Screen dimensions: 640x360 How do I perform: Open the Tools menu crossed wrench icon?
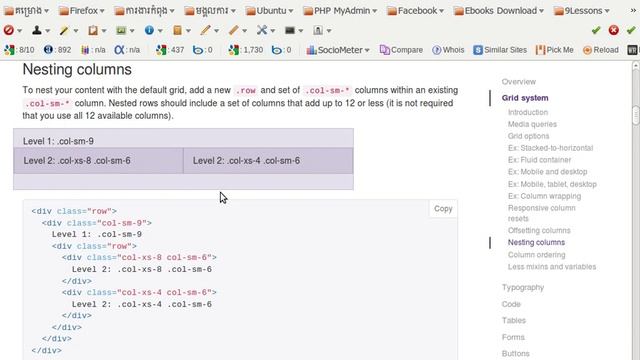(262, 30)
